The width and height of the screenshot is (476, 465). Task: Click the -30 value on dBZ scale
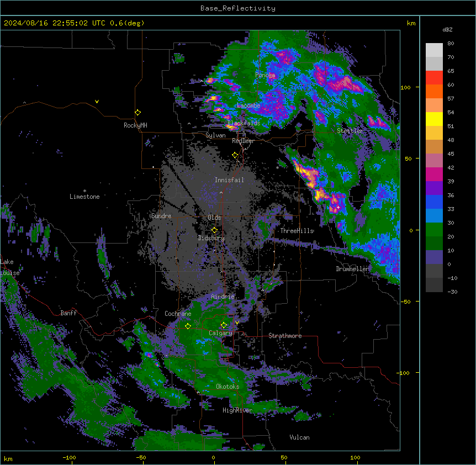point(452,292)
